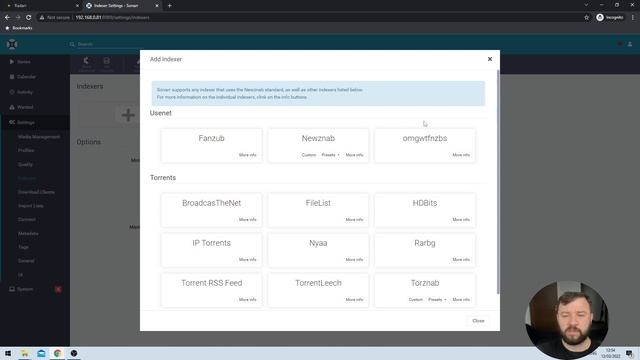Close the Add Indexer dialog with the X
The height and width of the screenshot is (360, 640).
(x=490, y=59)
